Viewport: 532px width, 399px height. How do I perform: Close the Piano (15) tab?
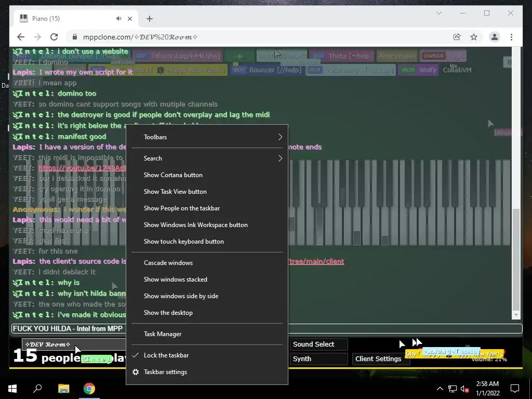tap(129, 19)
